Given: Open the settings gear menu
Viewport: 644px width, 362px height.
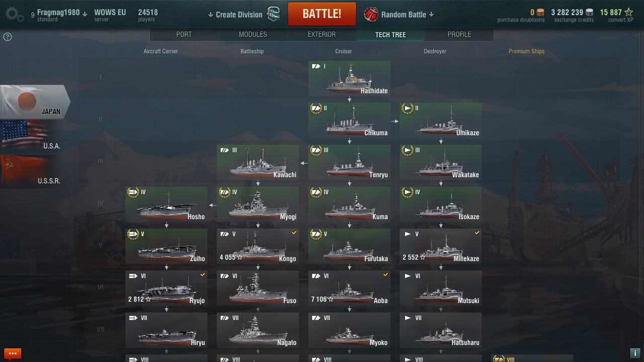Looking at the screenshot, I should point(14,14).
